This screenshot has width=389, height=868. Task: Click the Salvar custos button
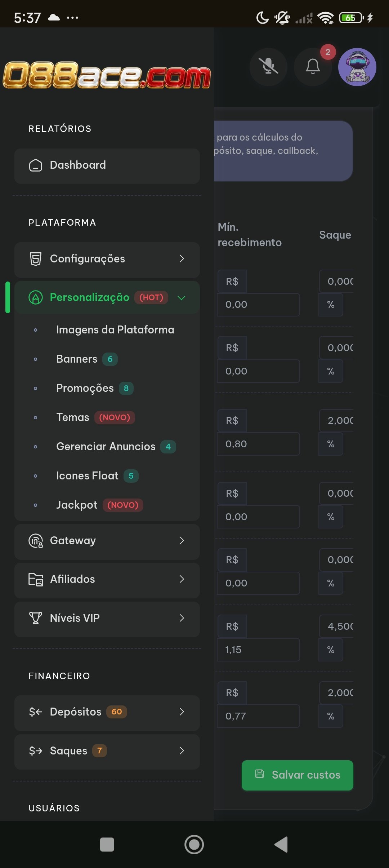(x=298, y=775)
